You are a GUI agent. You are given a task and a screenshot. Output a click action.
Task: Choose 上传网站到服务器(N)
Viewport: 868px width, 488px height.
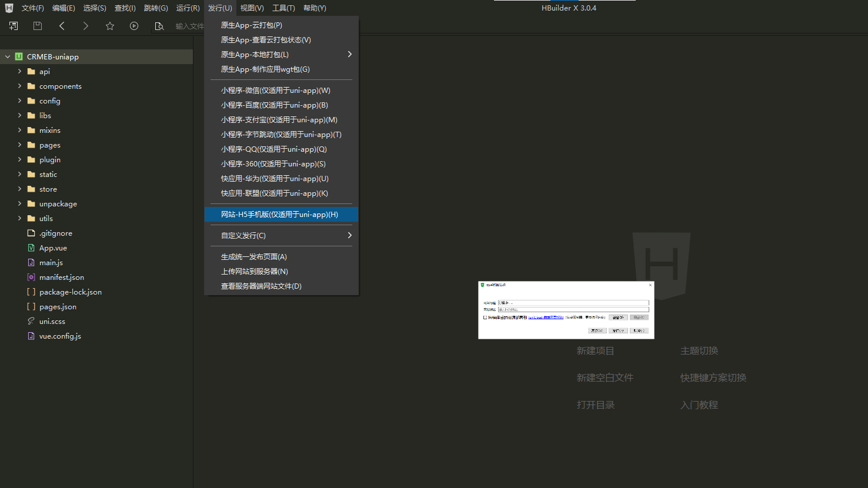pos(281,271)
